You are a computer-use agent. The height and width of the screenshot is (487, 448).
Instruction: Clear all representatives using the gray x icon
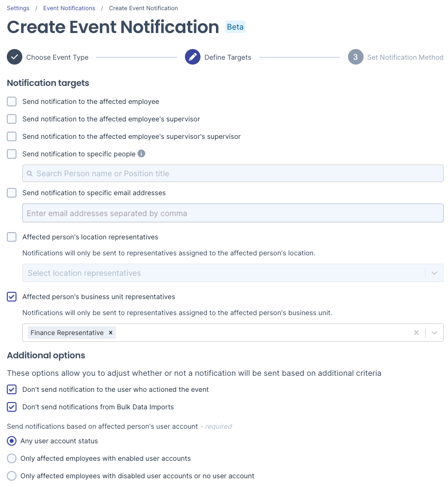416,333
